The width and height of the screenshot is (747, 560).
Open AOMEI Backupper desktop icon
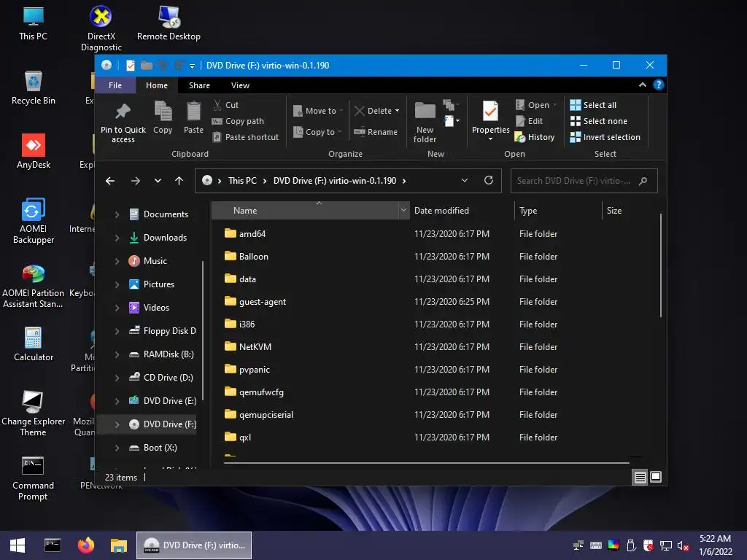(x=34, y=221)
